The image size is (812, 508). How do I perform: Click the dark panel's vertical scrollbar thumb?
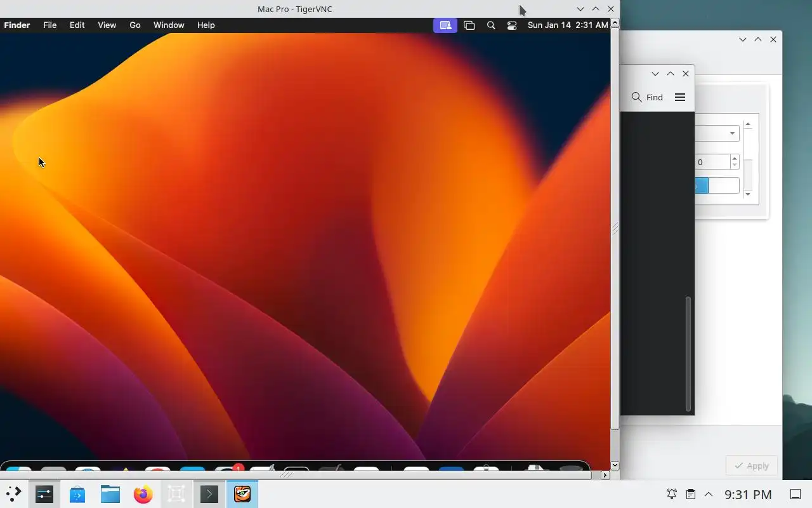pyautogui.click(x=688, y=354)
